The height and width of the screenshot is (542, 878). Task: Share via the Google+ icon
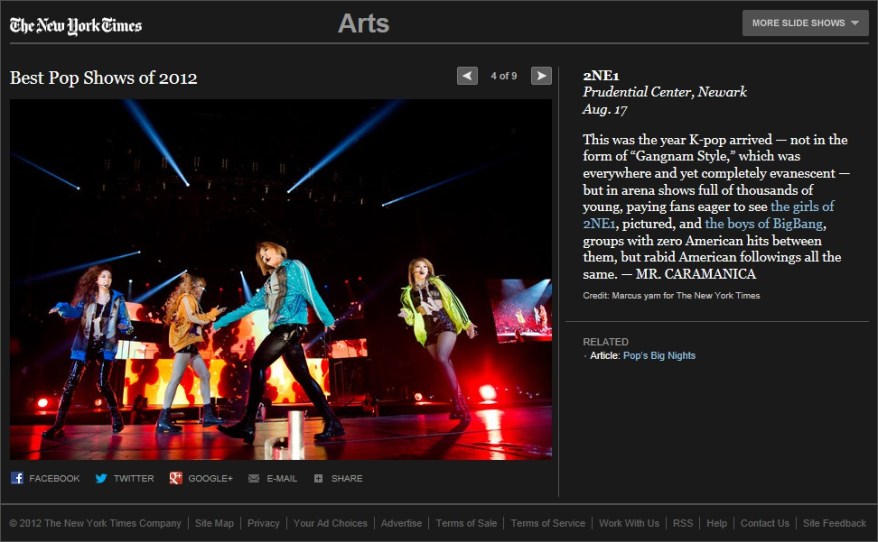coord(176,478)
